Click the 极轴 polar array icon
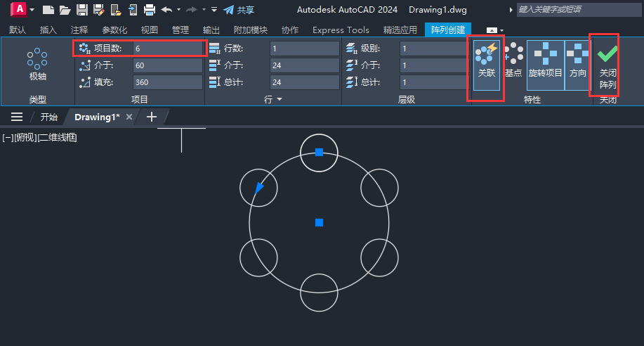The height and width of the screenshot is (346, 644). click(x=37, y=65)
